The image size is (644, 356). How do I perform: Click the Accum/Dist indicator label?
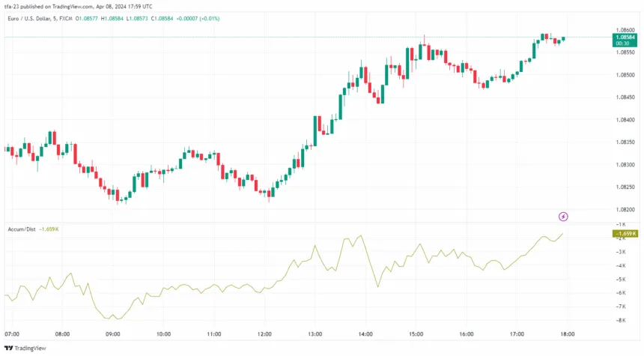coord(22,229)
